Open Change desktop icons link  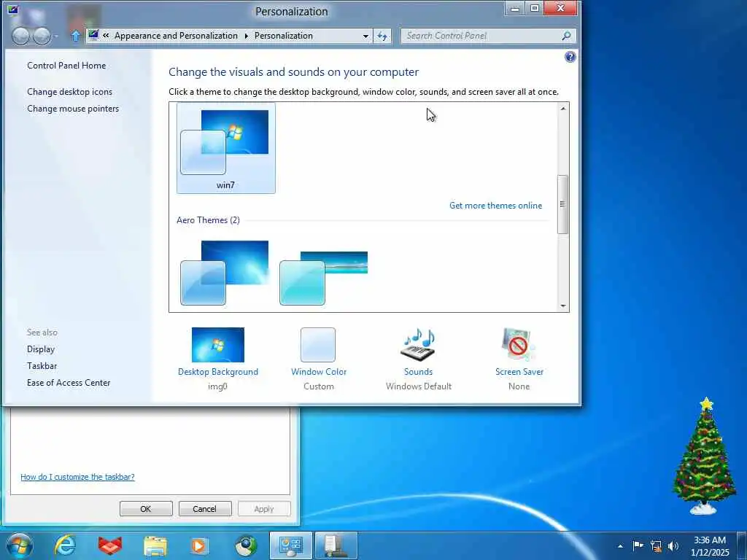69,91
